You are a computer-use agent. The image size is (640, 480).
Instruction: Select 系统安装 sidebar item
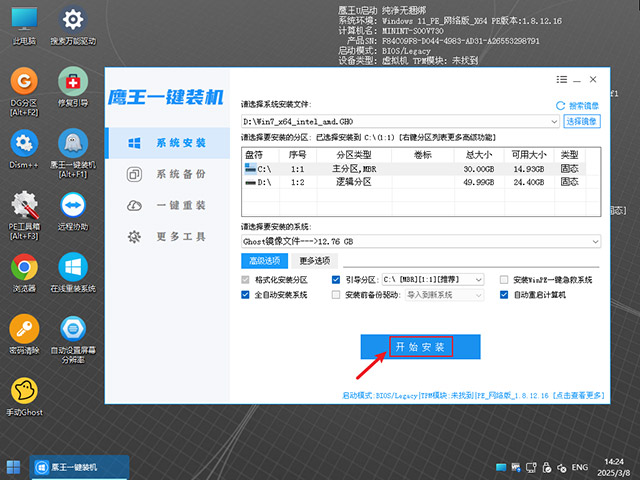coord(168,143)
